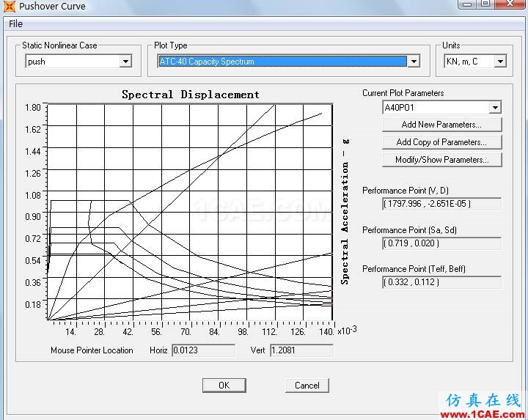528x420 pixels.
Task: Click the 1.08 vertical axis label
Action: click(32, 195)
